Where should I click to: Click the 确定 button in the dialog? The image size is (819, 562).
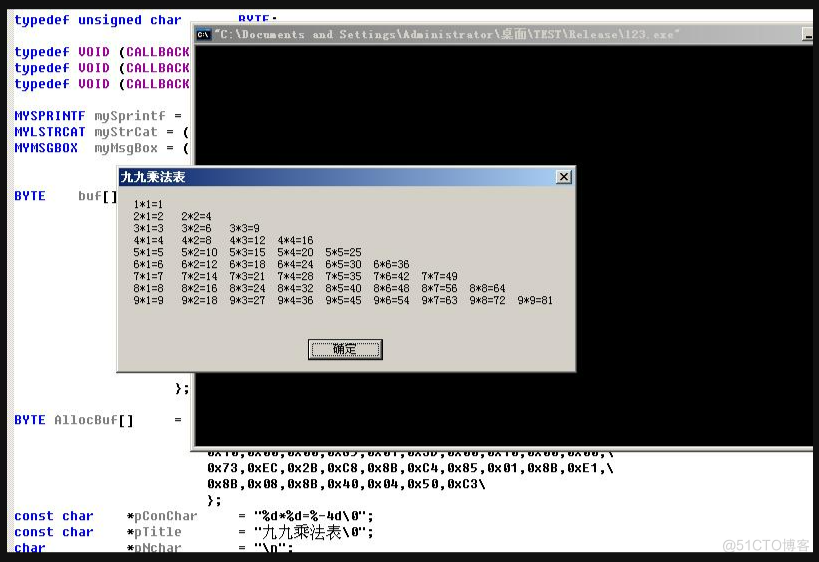pyautogui.click(x=345, y=349)
